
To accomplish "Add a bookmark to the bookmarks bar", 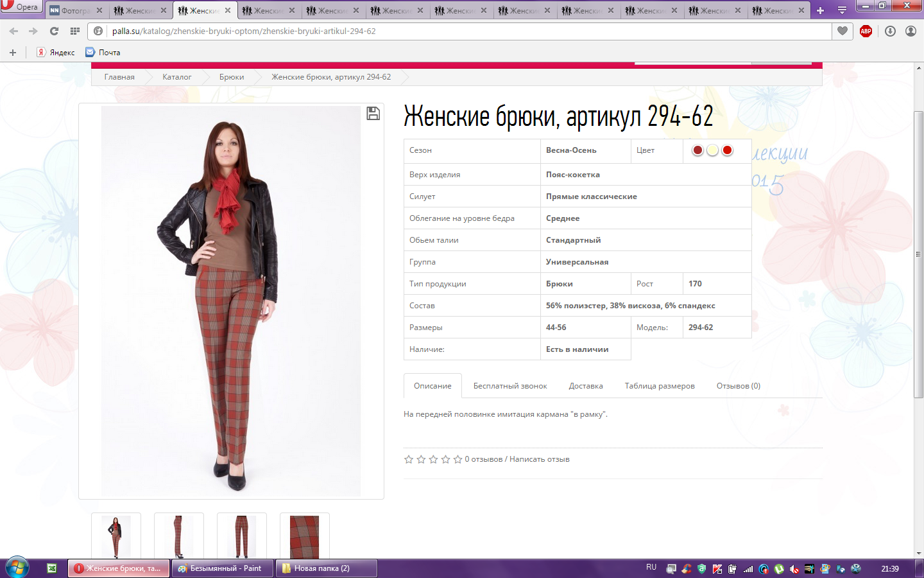I will [x=13, y=53].
